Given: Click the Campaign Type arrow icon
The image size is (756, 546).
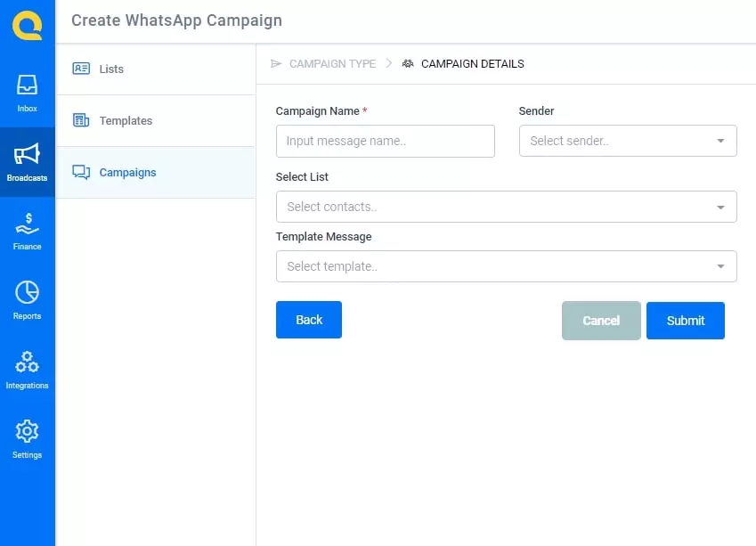Looking at the screenshot, I should coord(276,63).
